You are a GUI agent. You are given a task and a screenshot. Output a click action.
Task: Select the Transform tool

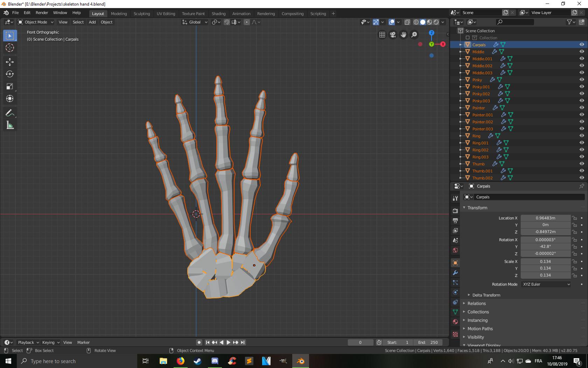tap(10, 98)
